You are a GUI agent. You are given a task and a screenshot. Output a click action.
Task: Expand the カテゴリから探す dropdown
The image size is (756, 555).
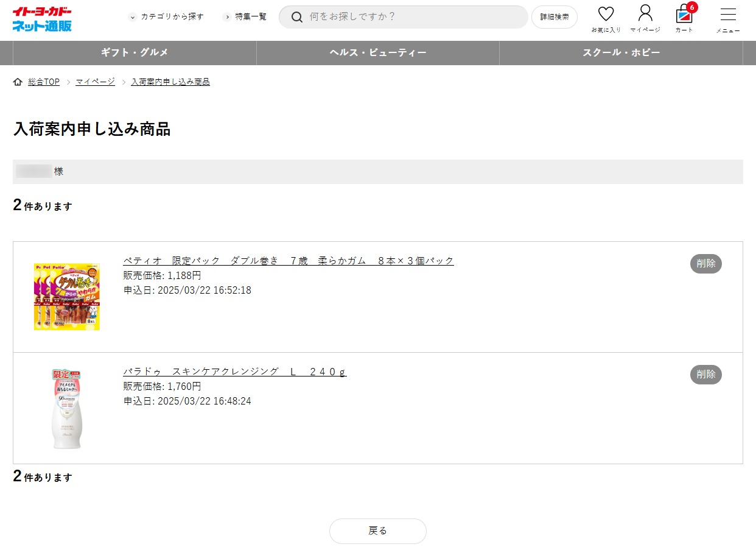point(166,17)
